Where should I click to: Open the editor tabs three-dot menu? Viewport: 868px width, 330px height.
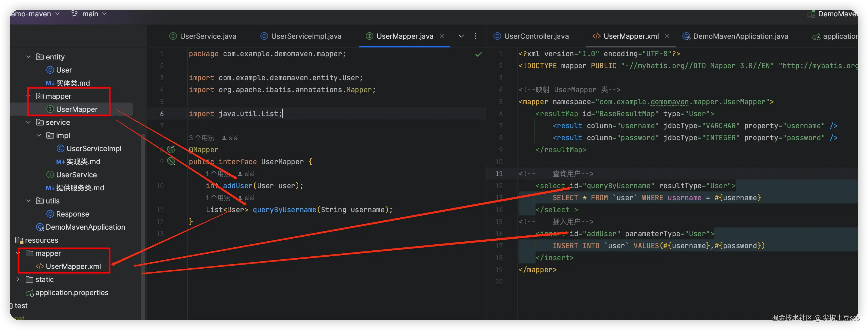point(475,36)
